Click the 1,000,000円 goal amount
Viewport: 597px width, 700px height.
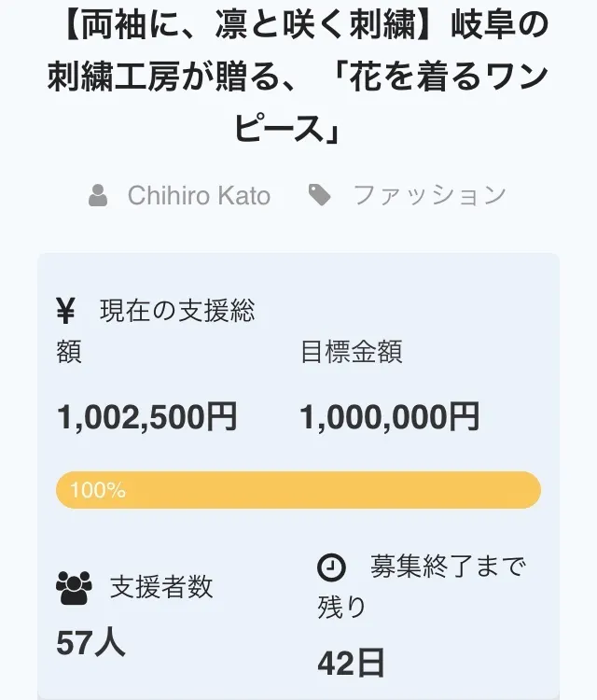(x=389, y=416)
